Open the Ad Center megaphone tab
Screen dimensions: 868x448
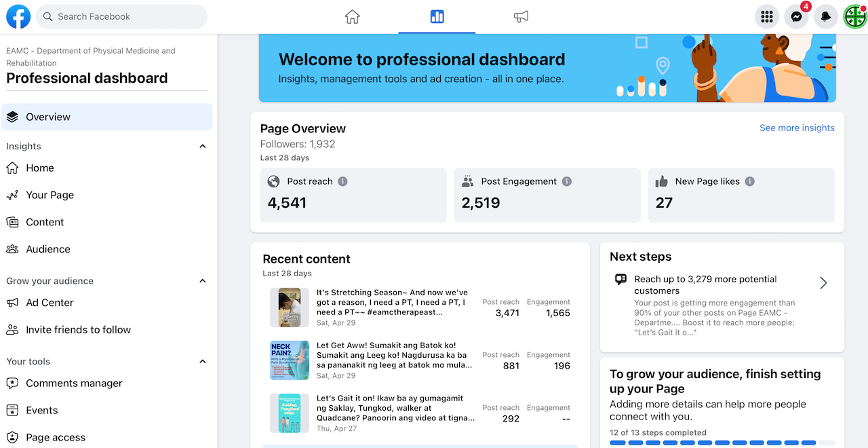(x=521, y=17)
